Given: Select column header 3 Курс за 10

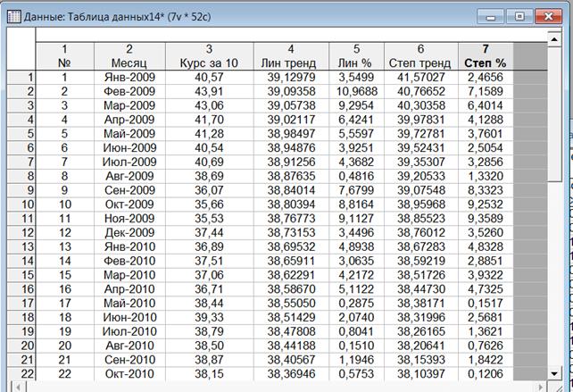Looking at the screenshot, I should [x=210, y=56].
